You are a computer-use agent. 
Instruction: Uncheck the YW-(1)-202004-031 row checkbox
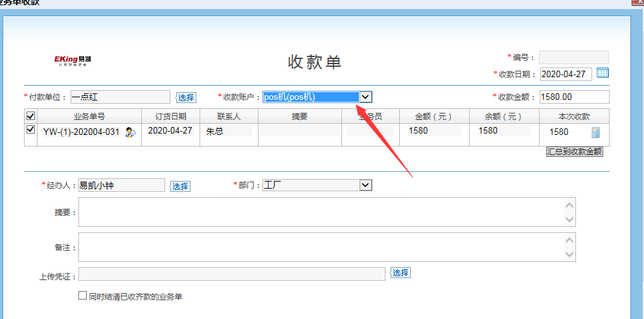pos(30,130)
